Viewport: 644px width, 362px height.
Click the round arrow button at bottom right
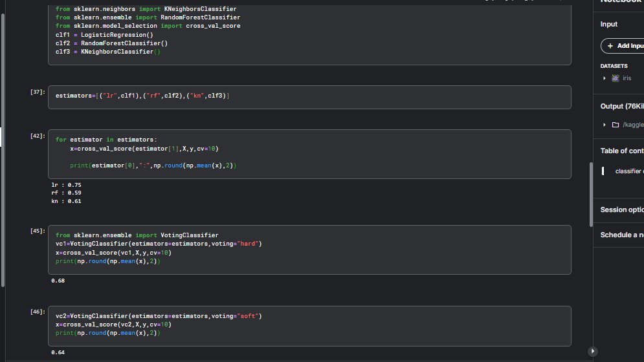[592, 351]
